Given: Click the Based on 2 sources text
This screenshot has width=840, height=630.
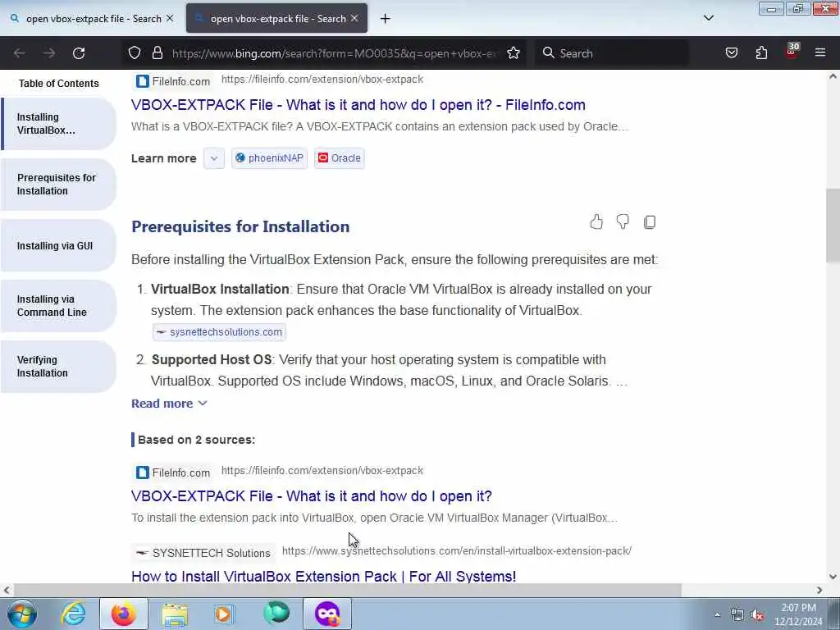Looking at the screenshot, I should (196, 440).
